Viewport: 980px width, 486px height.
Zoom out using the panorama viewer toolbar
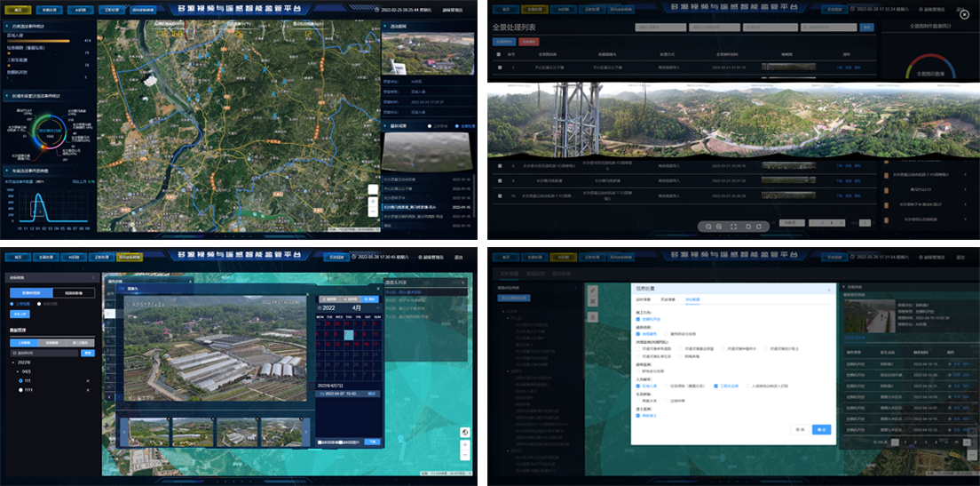[x=708, y=227]
